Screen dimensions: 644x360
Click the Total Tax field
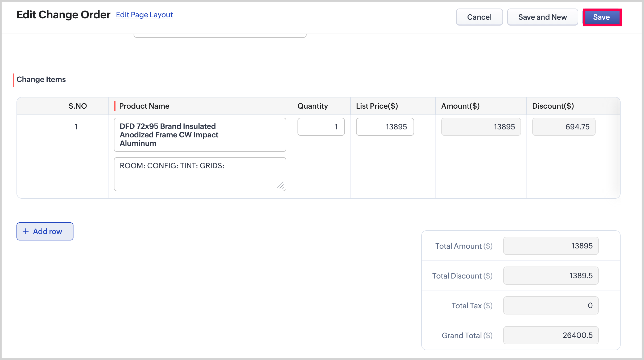551,305
